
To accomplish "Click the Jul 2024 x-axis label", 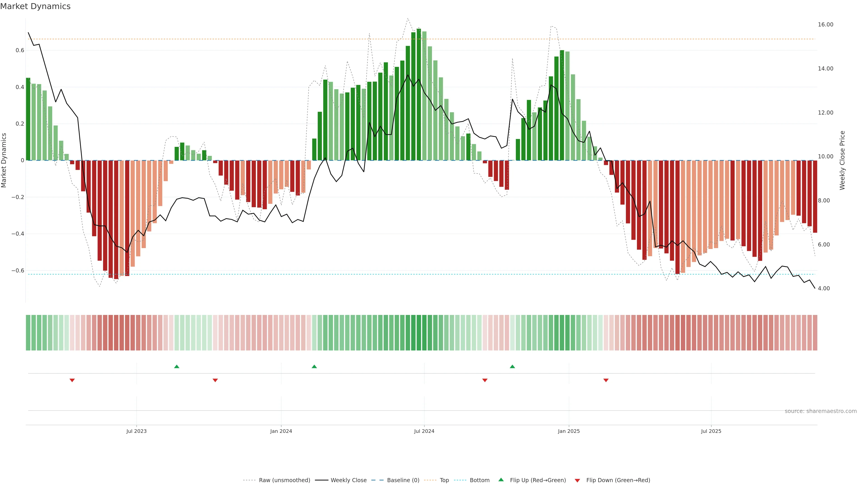I will pyautogui.click(x=424, y=431).
